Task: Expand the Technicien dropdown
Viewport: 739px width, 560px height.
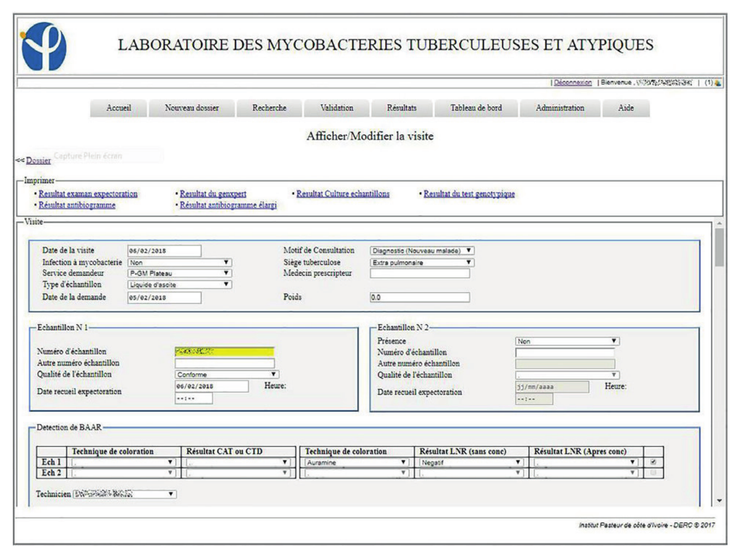Action: click(x=125, y=494)
